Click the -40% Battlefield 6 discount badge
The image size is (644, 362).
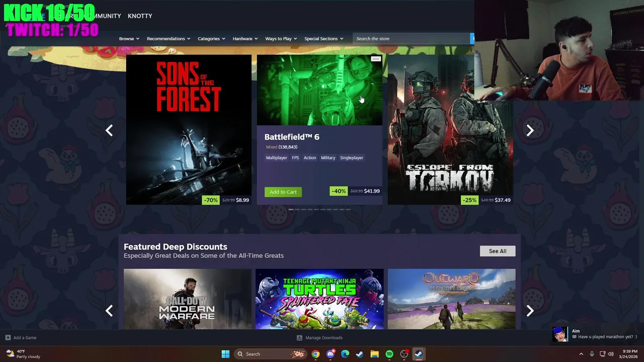[339, 191]
